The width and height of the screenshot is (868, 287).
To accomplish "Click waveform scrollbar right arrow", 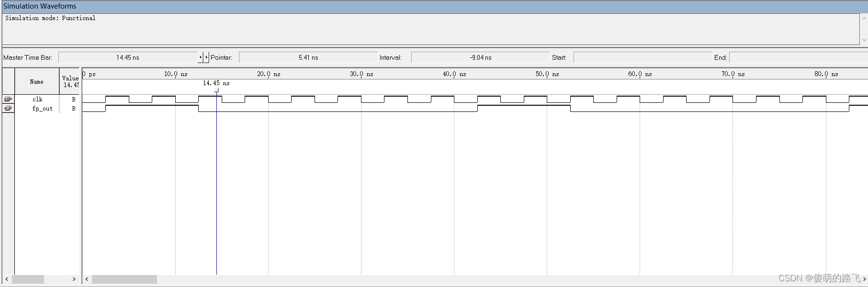I will pyautogui.click(x=864, y=279).
